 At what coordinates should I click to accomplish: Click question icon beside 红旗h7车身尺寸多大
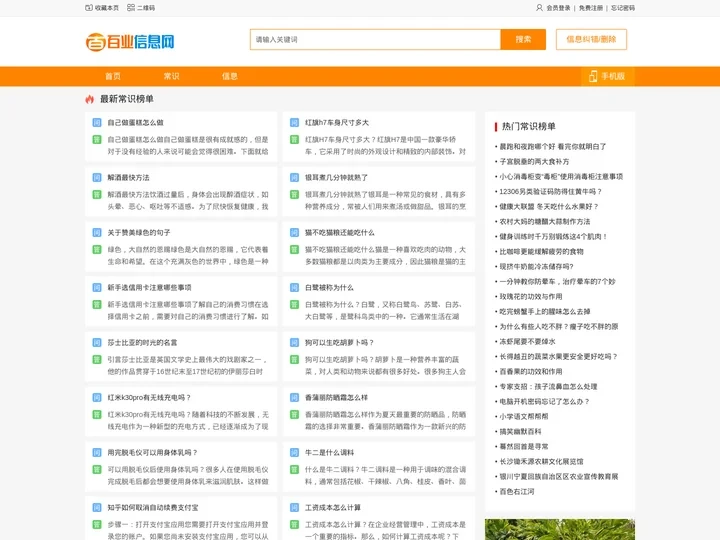pos(294,123)
